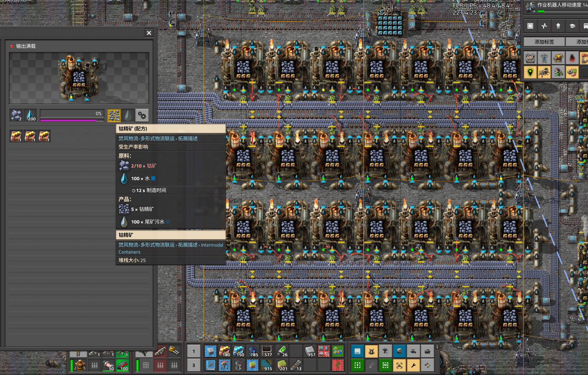Select quickbar item with count 577

click(267, 351)
